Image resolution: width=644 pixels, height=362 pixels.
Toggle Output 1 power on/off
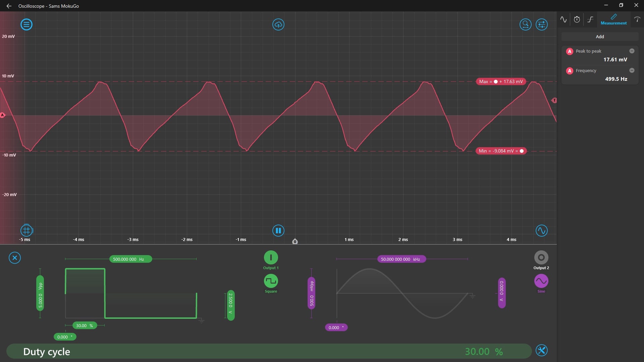271,258
